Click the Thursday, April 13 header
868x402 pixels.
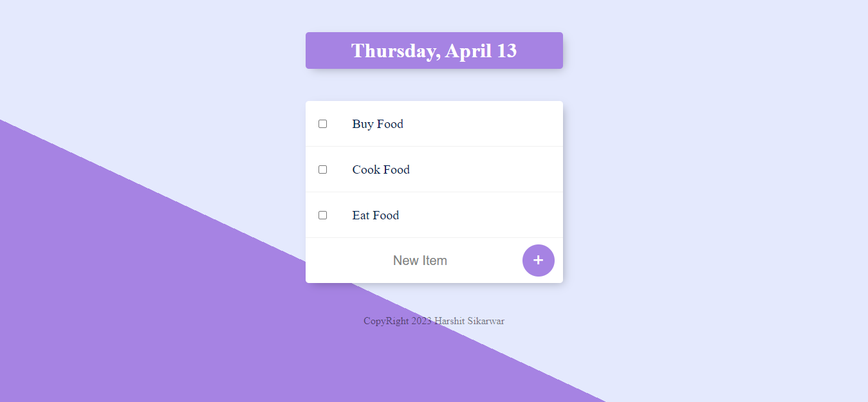(434, 50)
